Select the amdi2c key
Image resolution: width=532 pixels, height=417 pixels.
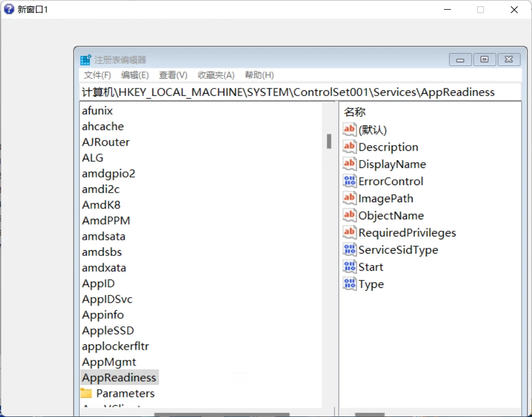tap(101, 189)
